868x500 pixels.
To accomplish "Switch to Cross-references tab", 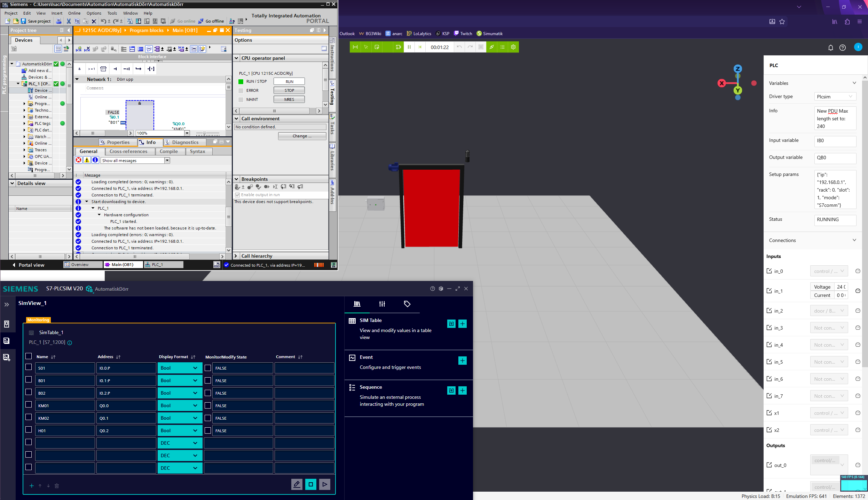I will [128, 151].
